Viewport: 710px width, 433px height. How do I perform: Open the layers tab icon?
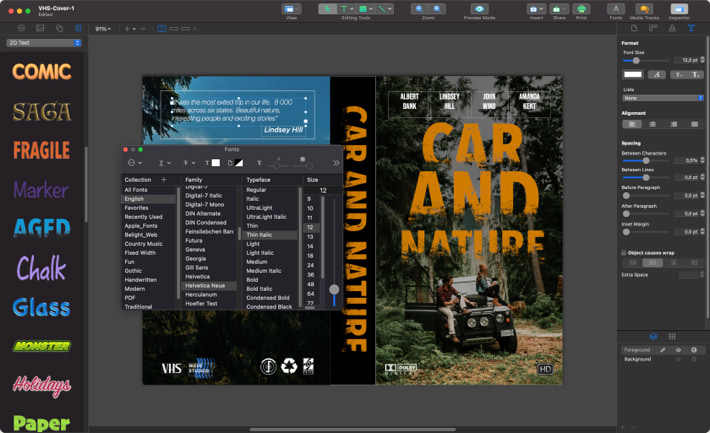click(653, 337)
